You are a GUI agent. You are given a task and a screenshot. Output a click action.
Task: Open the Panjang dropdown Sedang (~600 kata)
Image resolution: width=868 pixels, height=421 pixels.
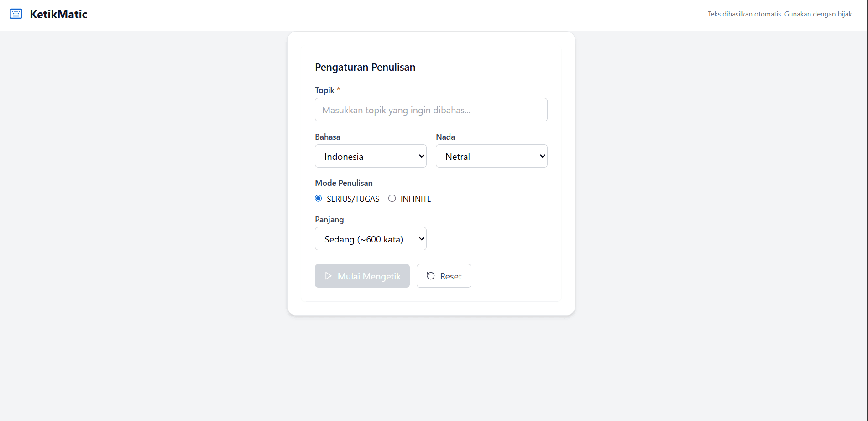click(371, 239)
